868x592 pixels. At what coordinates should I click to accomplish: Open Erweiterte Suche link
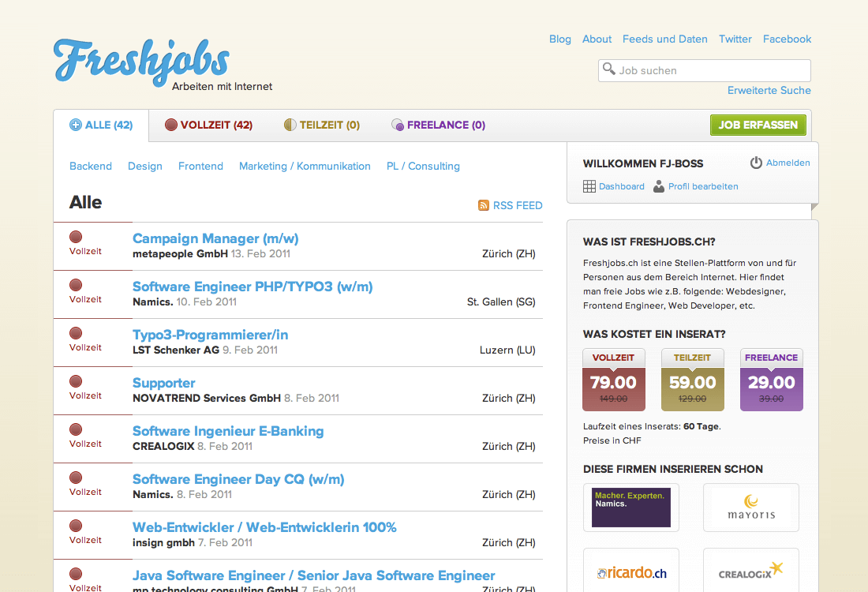769,90
